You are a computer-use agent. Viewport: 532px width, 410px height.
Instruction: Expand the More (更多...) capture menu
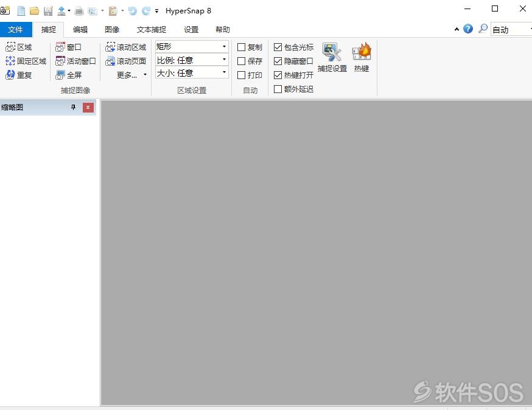coord(131,75)
